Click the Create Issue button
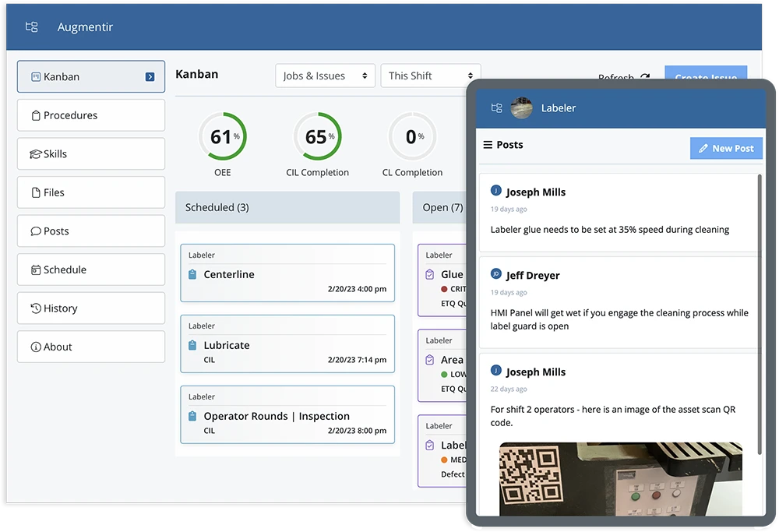The height and width of the screenshot is (532, 779). (705, 73)
